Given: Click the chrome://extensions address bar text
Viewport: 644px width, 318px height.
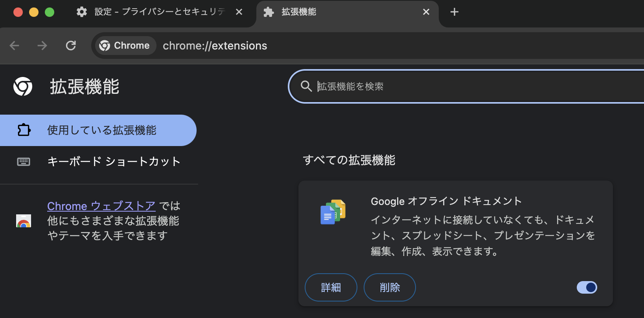Looking at the screenshot, I should click(215, 46).
